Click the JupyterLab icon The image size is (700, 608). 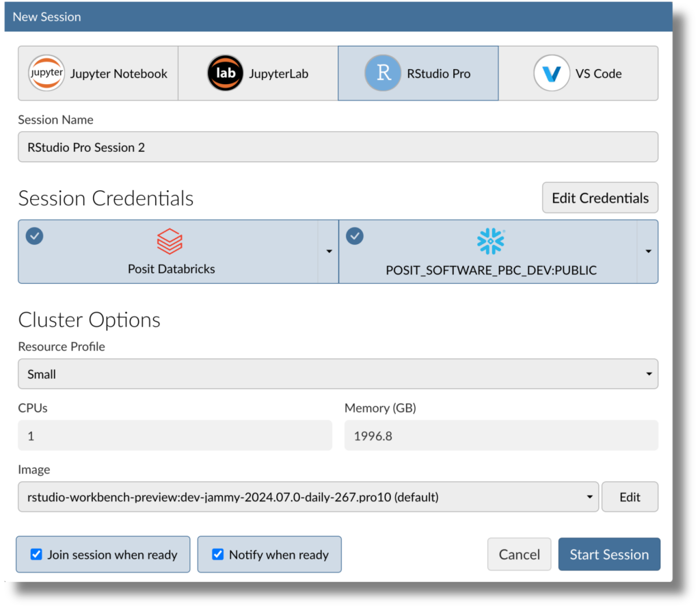tap(226, 72)
